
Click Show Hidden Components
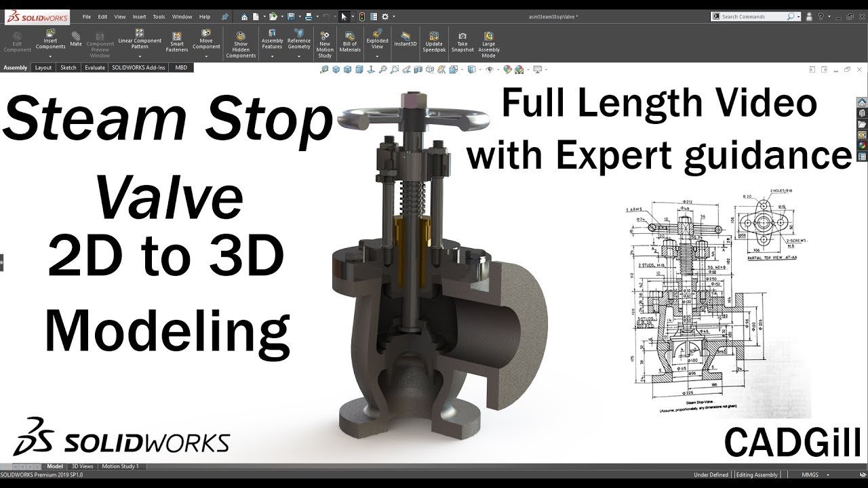pos(241,44)
